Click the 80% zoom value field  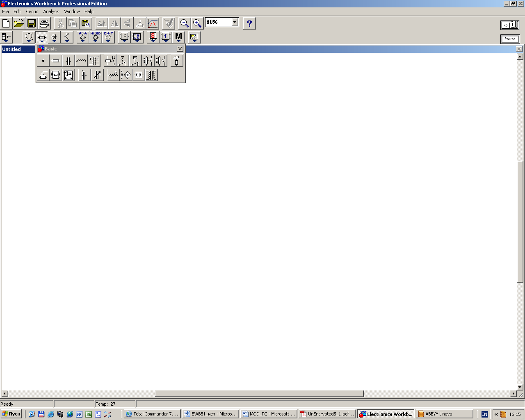[x=219, y=22]
